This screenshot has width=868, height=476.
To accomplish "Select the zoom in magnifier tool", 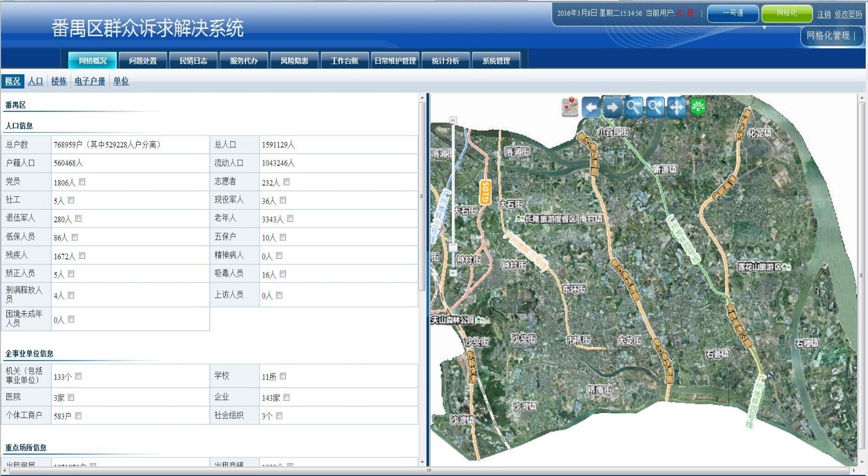I will tap(655, 107).
